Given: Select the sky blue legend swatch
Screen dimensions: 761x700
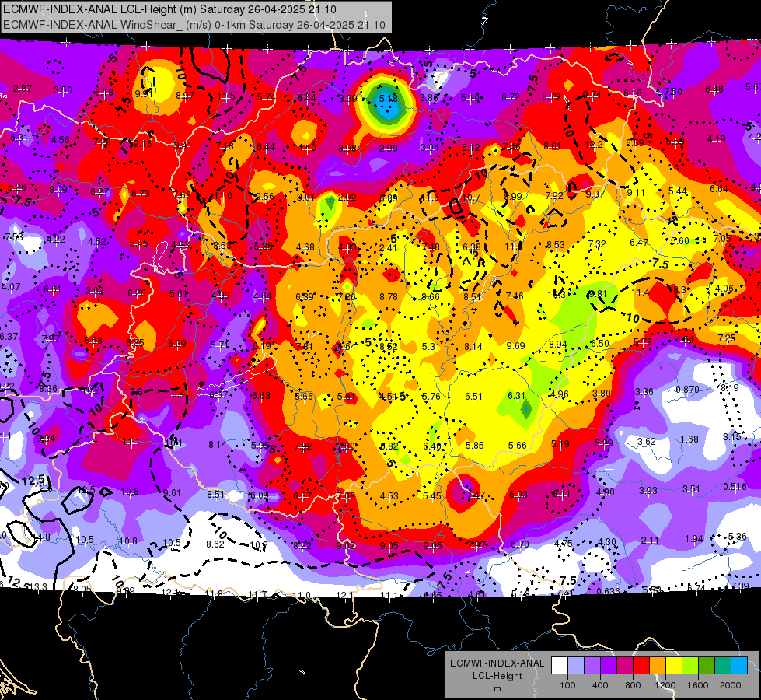Looking at the screenshot, I should pos(739,666).
